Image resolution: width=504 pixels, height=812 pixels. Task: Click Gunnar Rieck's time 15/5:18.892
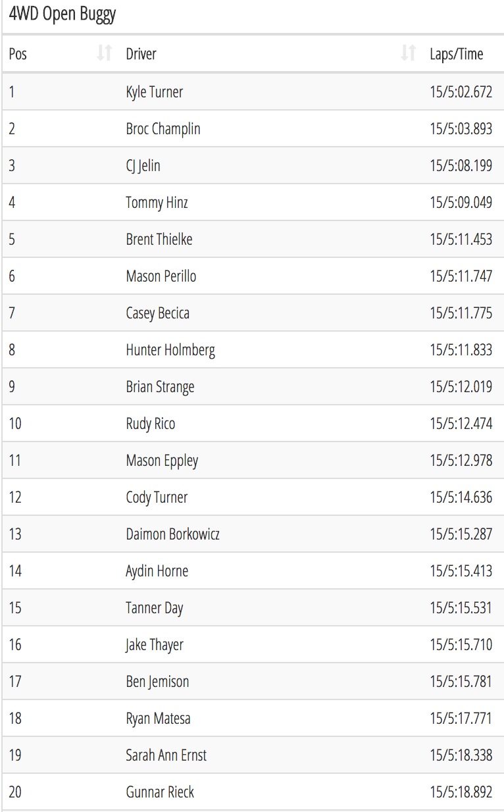[x=461, y=792]
